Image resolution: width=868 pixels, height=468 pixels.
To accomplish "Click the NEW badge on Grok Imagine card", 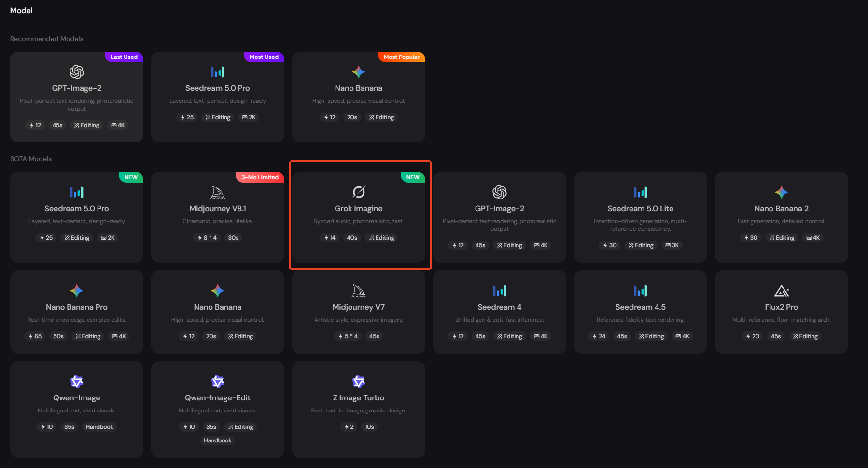I will point(413,177).
